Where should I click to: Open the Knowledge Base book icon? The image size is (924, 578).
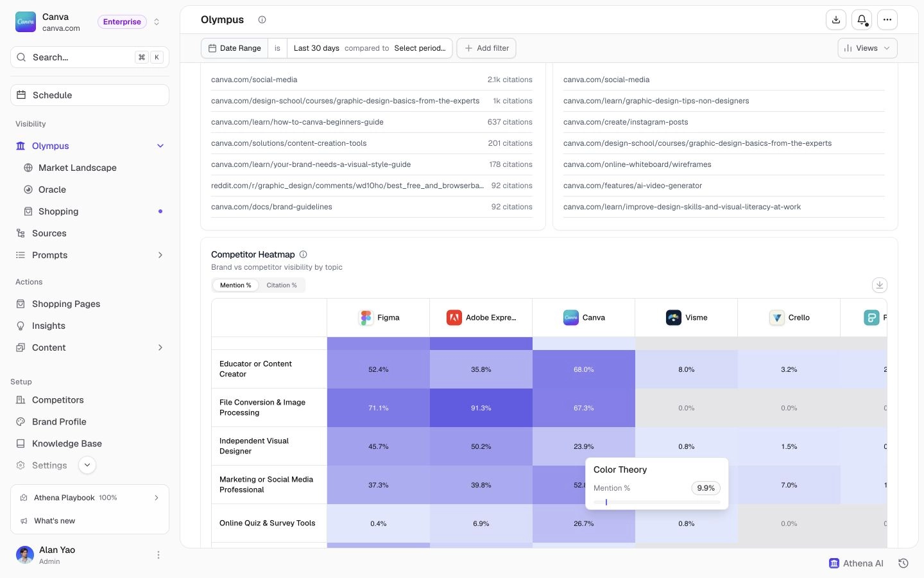coord(21,443)
